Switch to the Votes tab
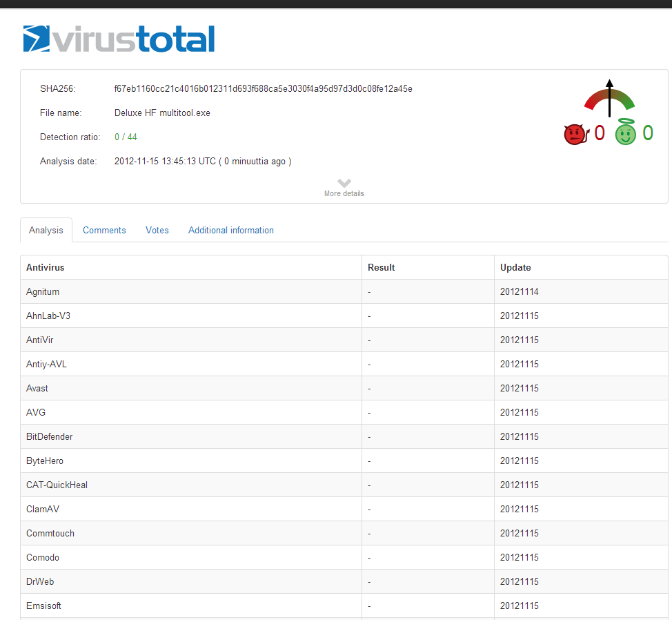Image resolution: width=672 pixels, height=620 pixels. click(x=157, y=230)
